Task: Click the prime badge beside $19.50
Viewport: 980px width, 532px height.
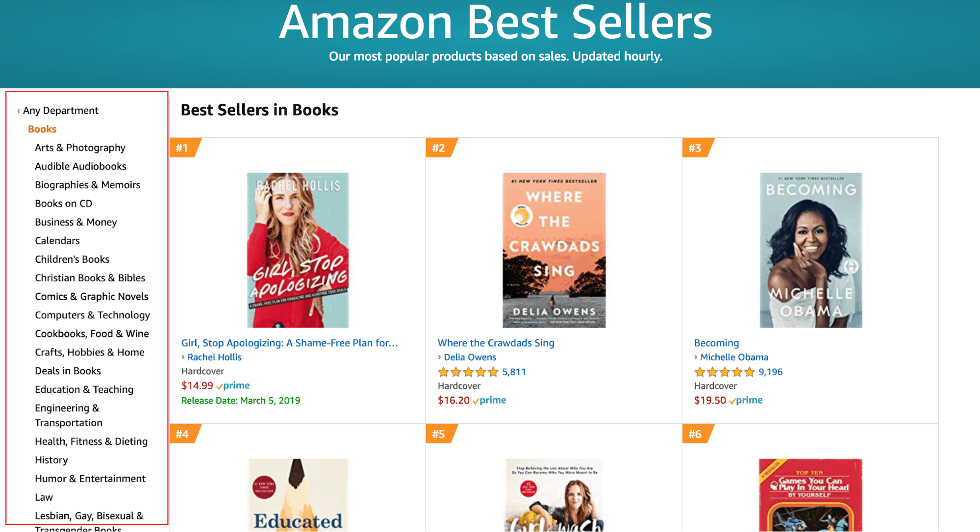Action: tap(746, 401)
